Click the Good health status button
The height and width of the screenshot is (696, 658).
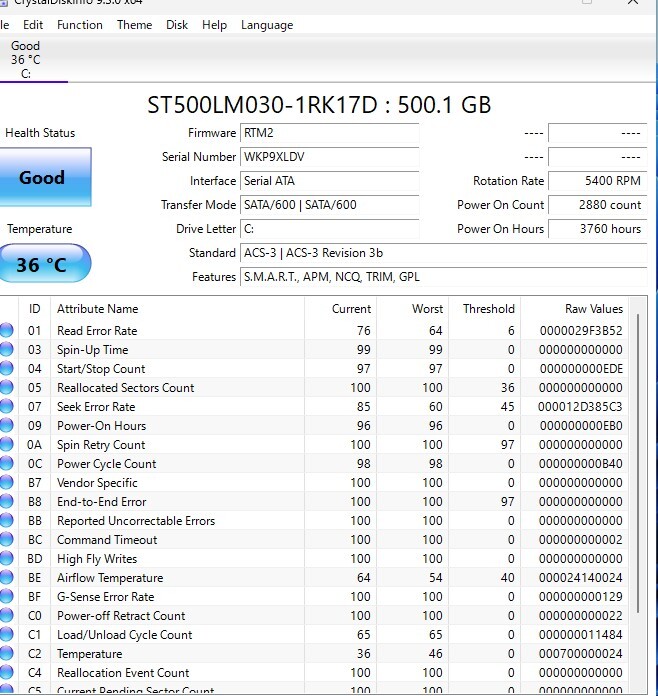tap(42, 178)
